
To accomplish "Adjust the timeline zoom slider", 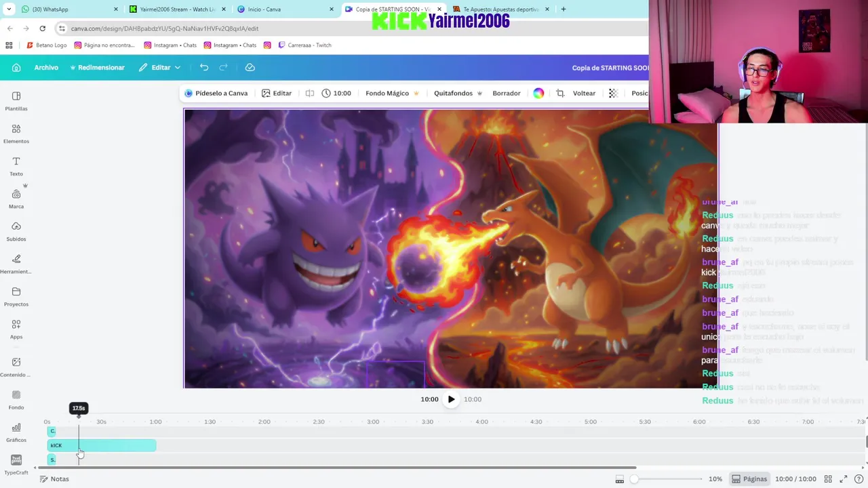I will click(668, 479).
